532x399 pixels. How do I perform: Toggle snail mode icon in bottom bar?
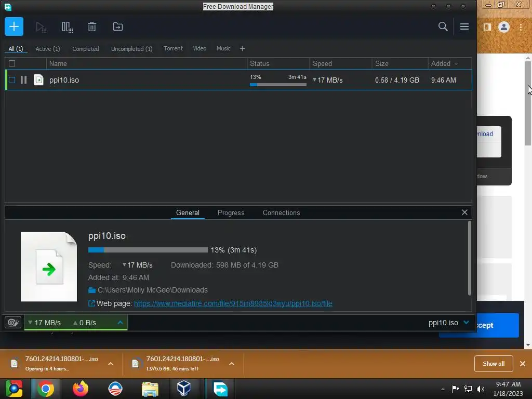tap(13, 322)
